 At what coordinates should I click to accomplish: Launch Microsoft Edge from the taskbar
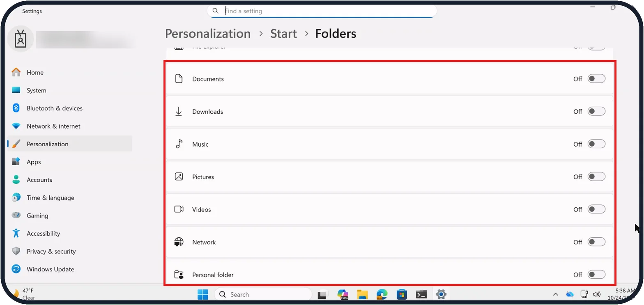point(382,294)
